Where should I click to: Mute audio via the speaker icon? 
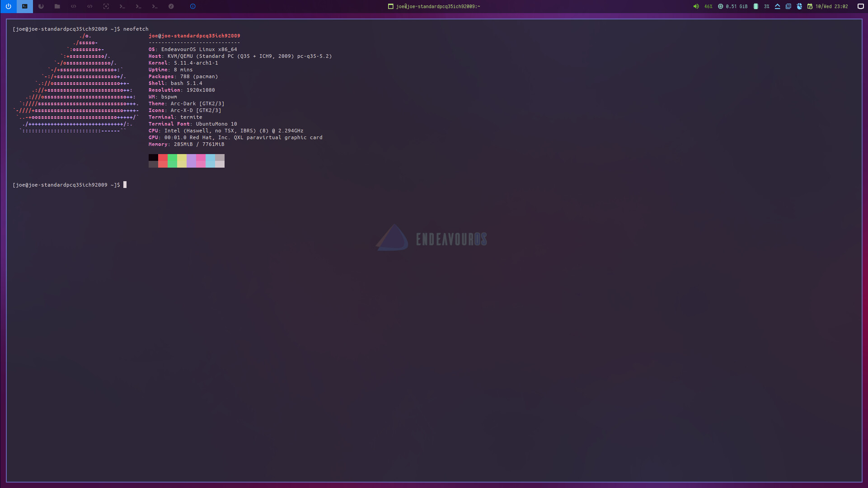pos(696,6)
